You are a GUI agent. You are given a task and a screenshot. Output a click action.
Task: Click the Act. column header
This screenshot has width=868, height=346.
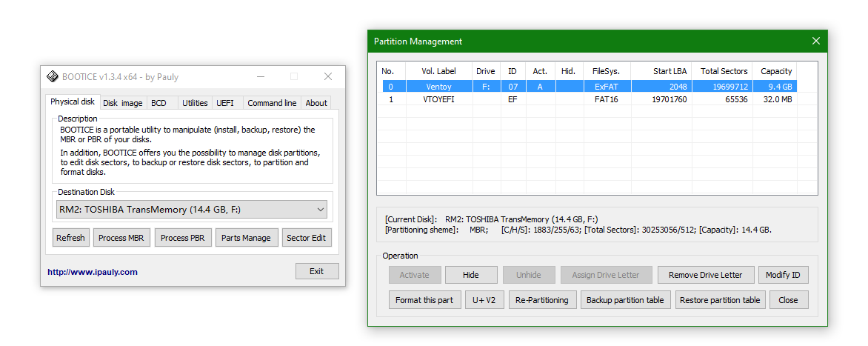(x=540, y=71)
